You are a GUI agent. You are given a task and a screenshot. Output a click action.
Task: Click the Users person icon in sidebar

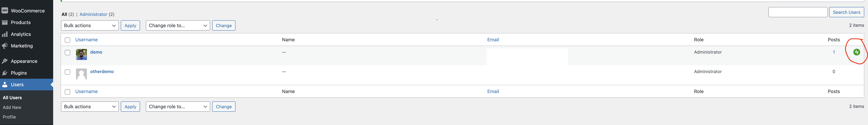[x=5, y=84]
